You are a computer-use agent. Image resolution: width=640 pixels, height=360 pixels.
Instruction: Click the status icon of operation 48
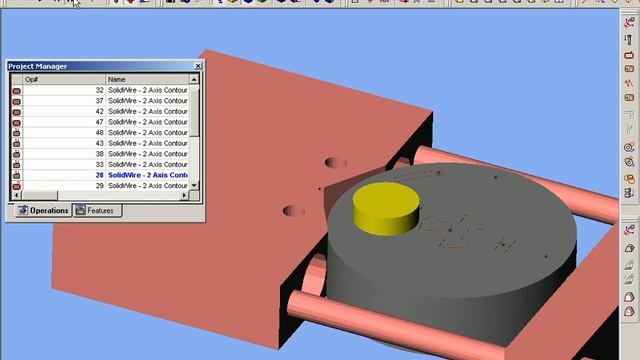[16, 133]
